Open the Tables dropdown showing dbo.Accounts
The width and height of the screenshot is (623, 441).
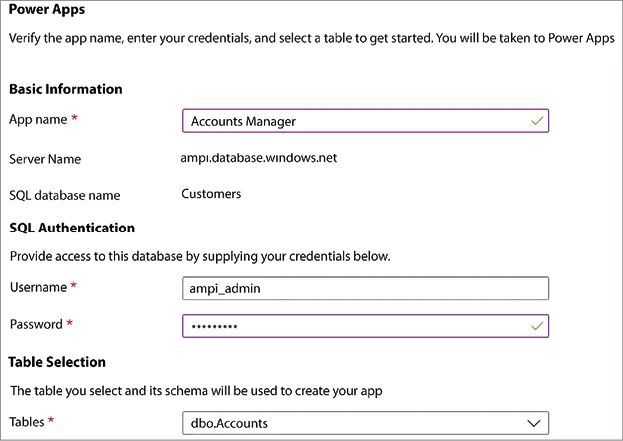pos(365,423)
